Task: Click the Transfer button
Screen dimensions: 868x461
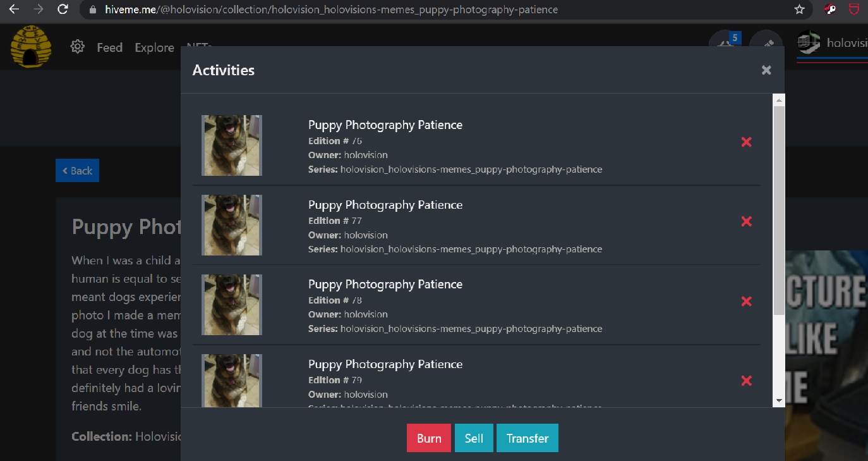Action: coord(527,438)
